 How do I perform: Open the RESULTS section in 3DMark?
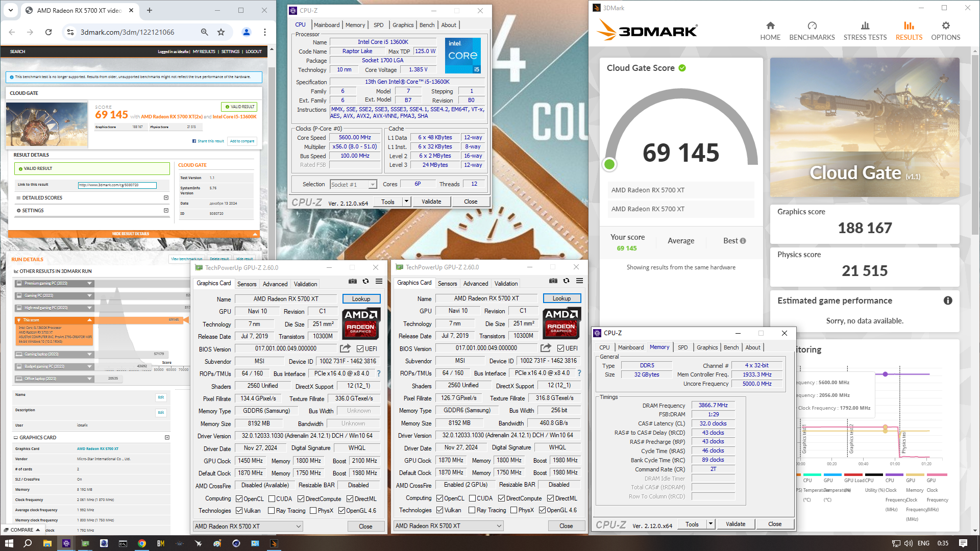tap(909, 31)
